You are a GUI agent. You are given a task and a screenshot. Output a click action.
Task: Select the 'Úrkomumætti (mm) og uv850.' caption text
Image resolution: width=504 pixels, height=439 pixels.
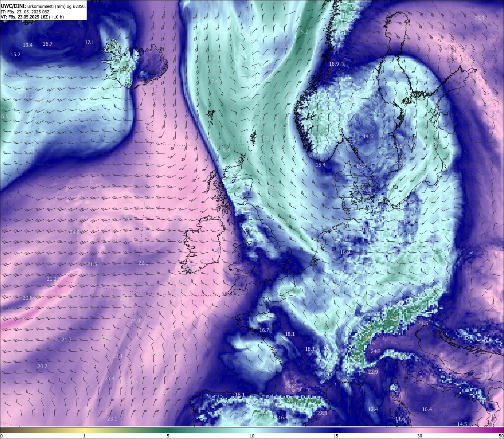pyautogui.click(x=56, y=6)
